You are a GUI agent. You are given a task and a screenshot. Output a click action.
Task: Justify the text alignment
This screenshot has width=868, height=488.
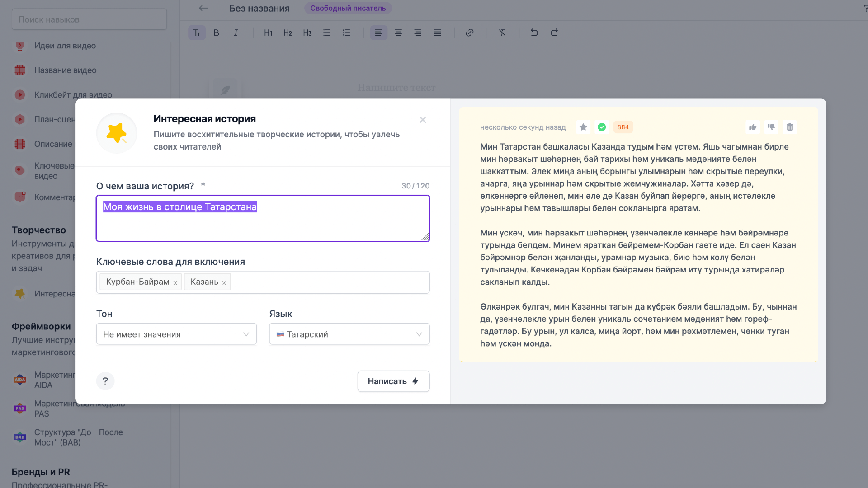(x=437, y=33)
